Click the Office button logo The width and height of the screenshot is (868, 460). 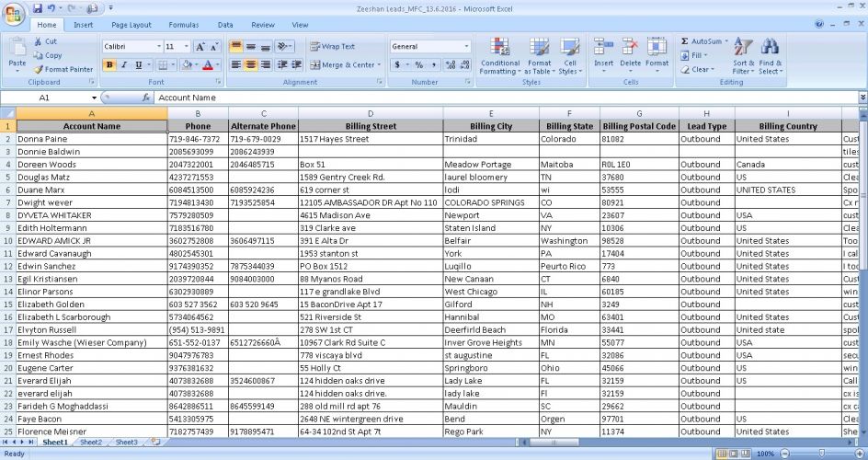tap(13, 13)
